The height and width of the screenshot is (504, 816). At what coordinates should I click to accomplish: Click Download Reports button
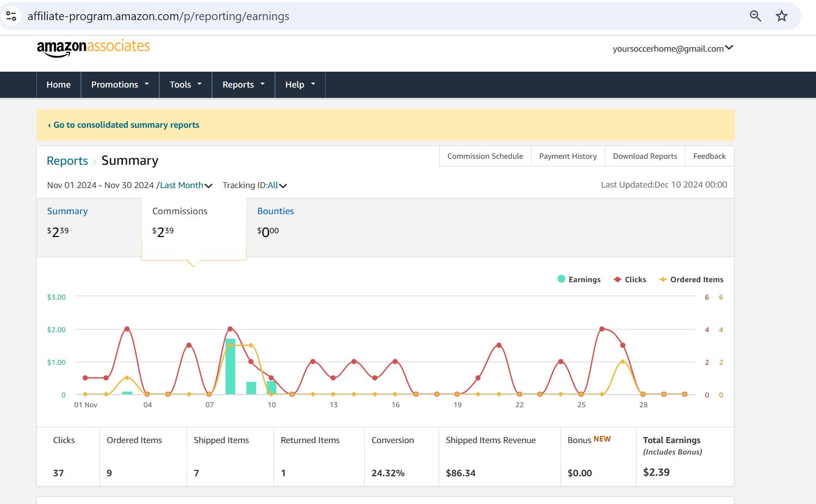(645, 156)
